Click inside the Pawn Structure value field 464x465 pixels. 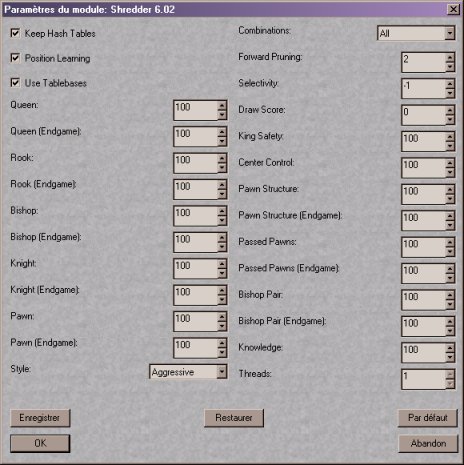coord(424,194)
